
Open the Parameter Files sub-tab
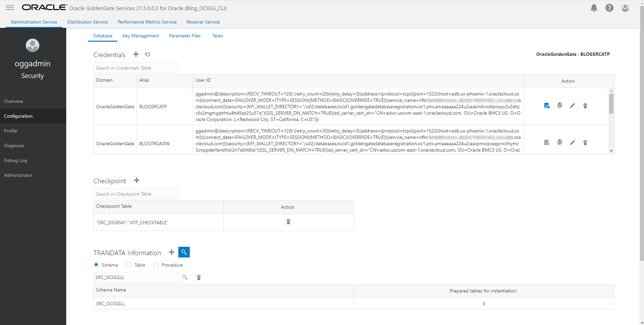[x=185, y=36]
